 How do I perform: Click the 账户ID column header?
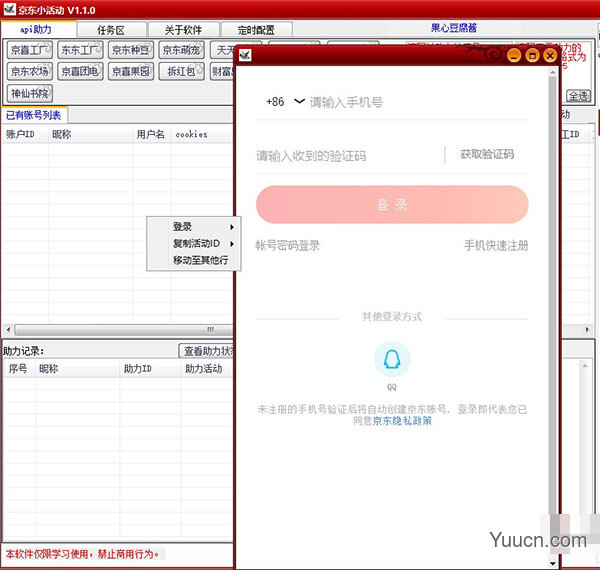(x=25, y=134)
